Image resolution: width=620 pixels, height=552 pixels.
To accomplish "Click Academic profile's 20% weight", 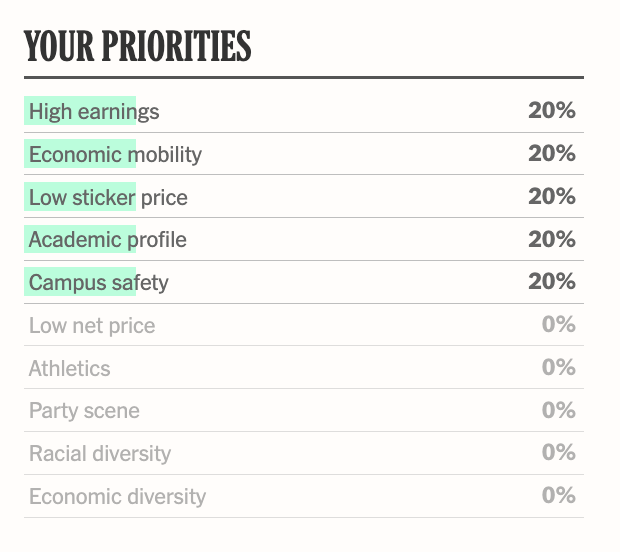I will coord(552,240).
